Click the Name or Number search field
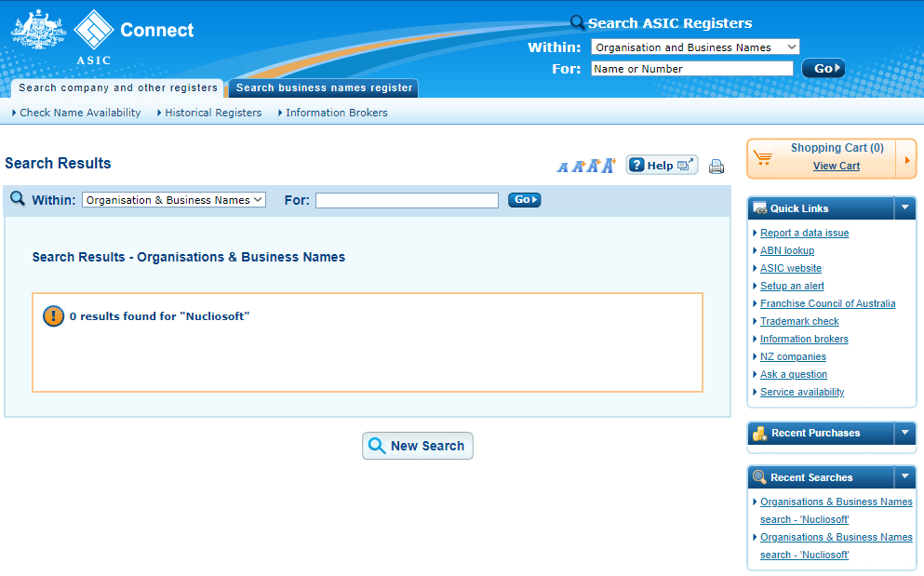 coord(692,68)
